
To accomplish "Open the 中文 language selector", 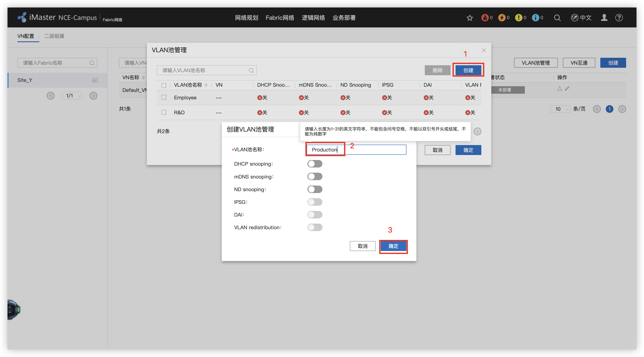I will click(x=581, y=18).
